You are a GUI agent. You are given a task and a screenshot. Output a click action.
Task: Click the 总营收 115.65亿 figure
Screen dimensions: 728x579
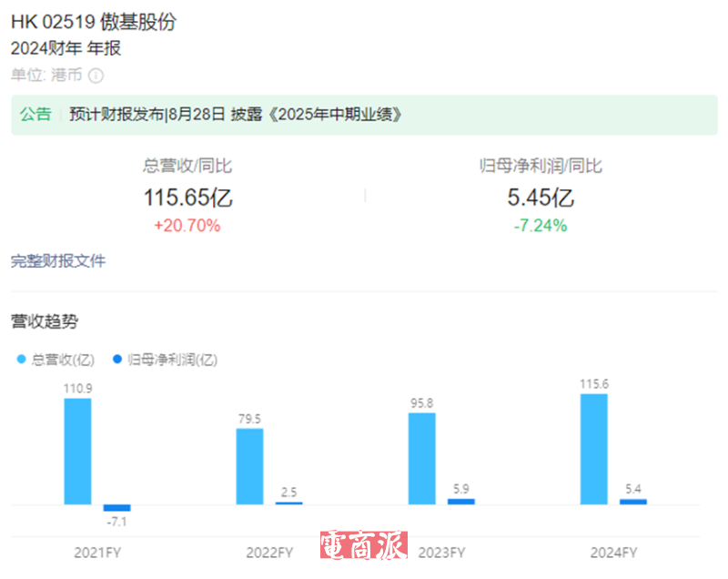[x=187, y=198]
